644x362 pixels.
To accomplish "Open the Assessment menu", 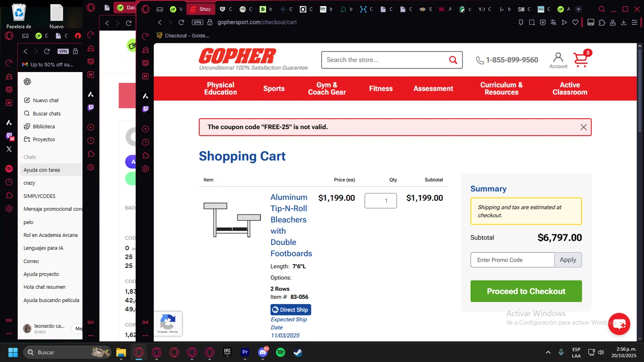I will coord(433,88).
